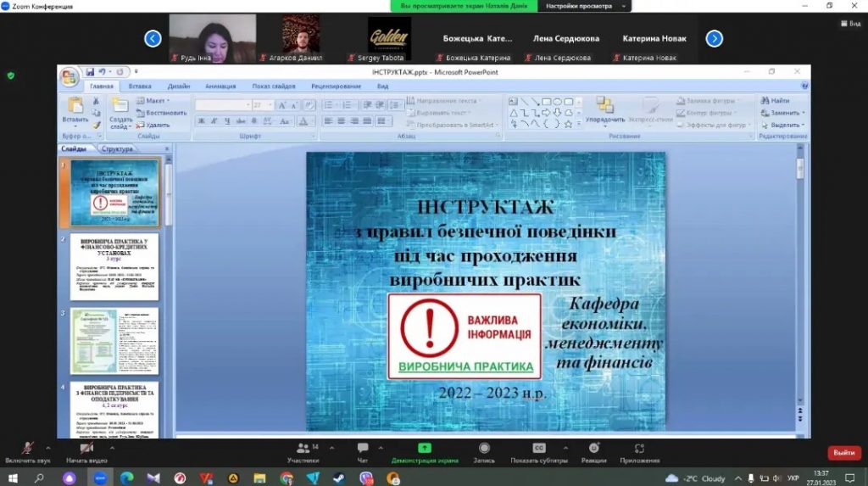
Task: Switch to Вставка ribbon tab
Action: tap(140, 86)
